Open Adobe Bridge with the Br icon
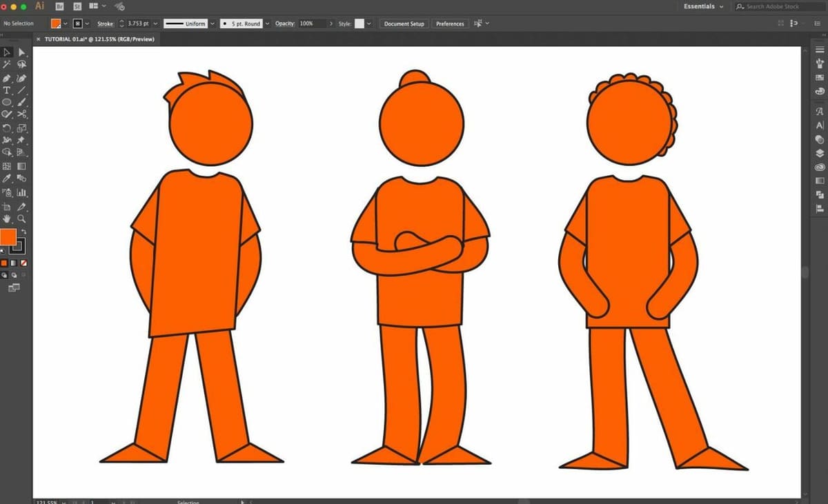Viewport: 828px width, 504px height. (59, 6)
